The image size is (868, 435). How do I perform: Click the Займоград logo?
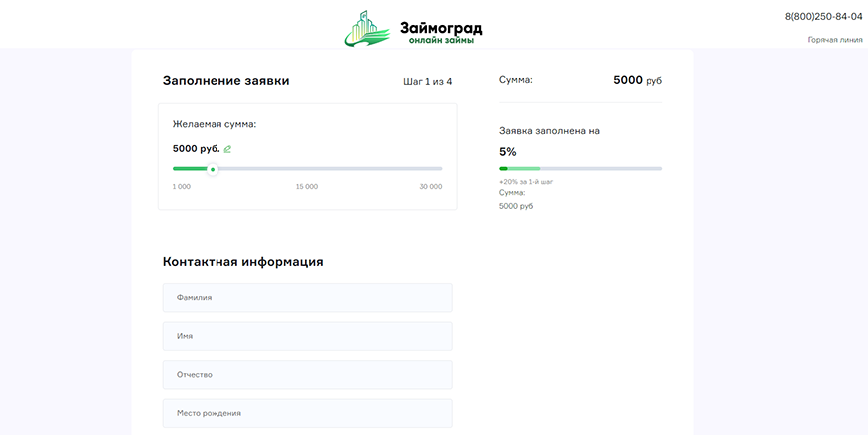point(419,28)
